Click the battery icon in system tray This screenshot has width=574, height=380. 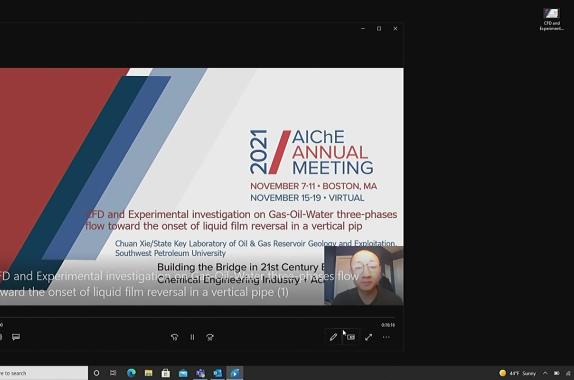[x=556, y=373]
